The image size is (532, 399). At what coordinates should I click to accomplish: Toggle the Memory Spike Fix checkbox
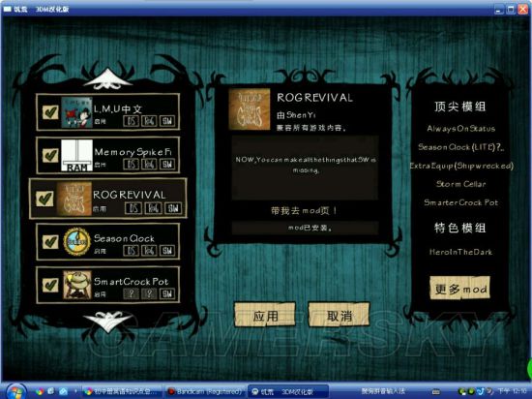tap(50, 155)
